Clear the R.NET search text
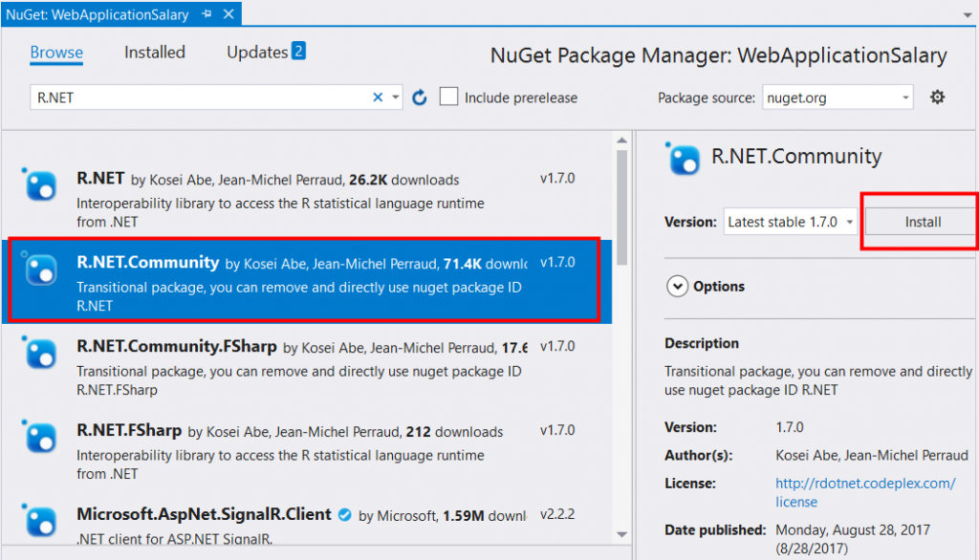 (x=378, y=97)
